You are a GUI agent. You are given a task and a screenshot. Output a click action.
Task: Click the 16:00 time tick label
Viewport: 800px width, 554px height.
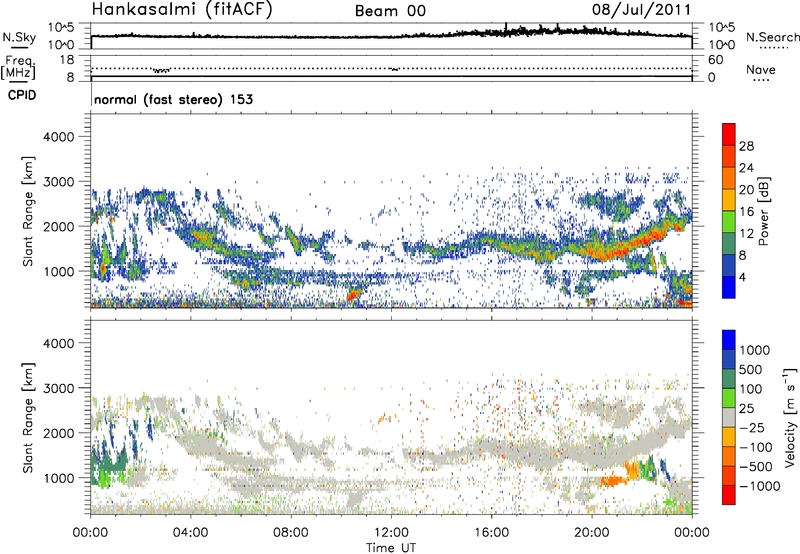(x=491, y=533)
